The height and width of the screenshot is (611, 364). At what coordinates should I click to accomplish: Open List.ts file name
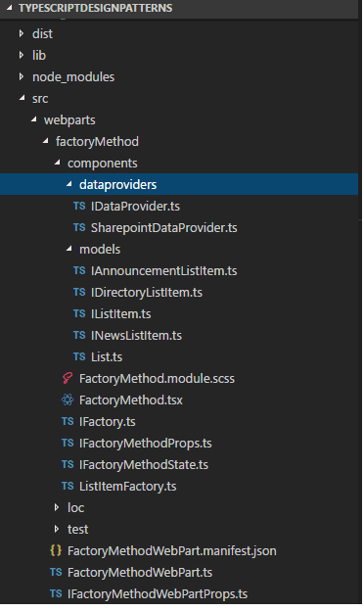click(x=107, y=357)
